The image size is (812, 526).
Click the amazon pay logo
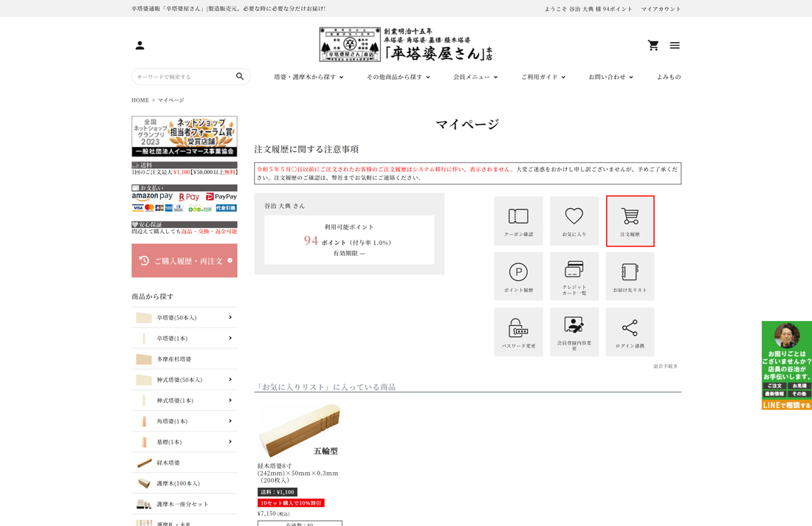[x=152, y=196]
